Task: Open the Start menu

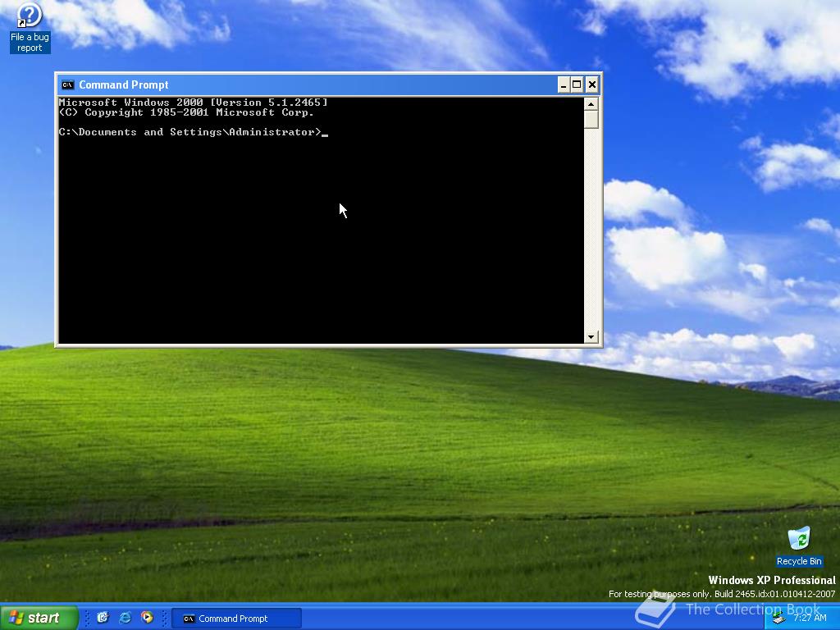Action: pyautogui.click(x=39, y=618)
